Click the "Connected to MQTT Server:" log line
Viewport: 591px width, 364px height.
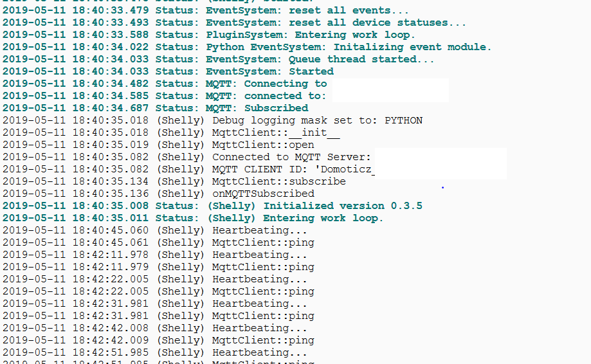pyautogui.click(x=187, y=157)
